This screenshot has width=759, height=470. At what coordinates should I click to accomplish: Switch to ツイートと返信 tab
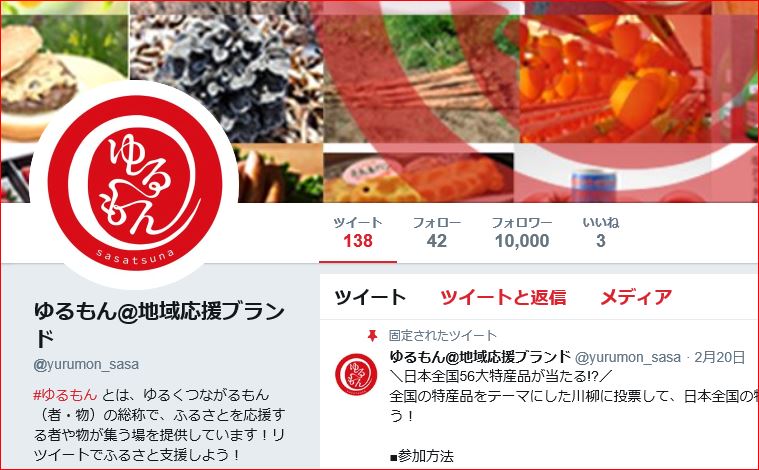[503, 297]
